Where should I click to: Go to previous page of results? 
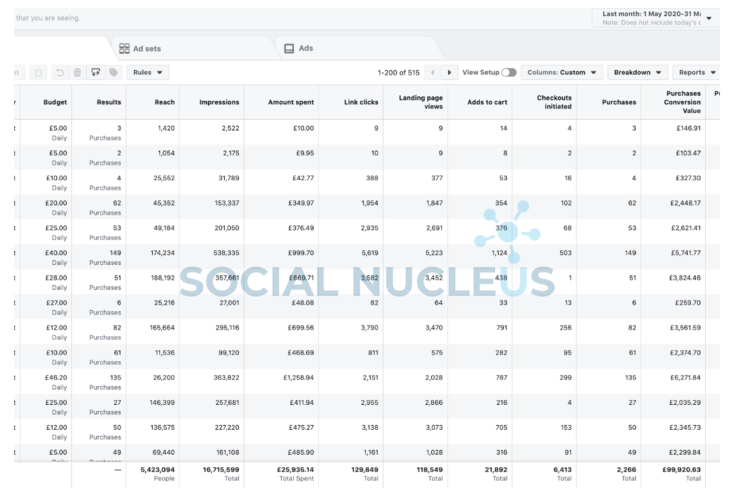[432, 73]
